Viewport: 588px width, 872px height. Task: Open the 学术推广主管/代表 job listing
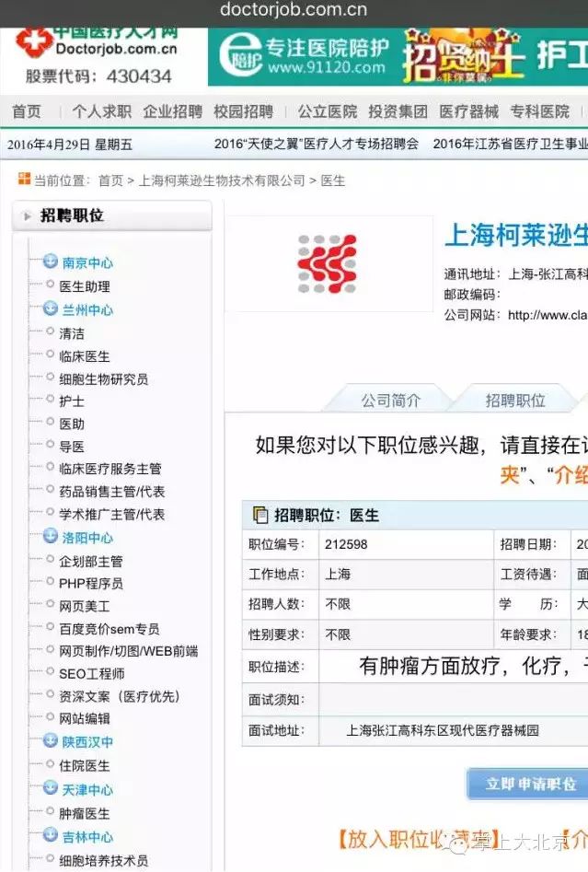coord(111,515)
